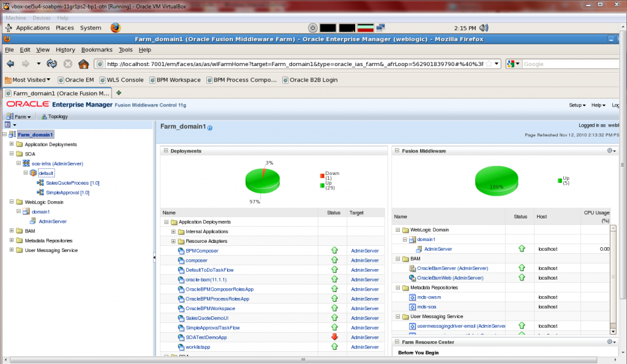Collapse the Deployments panel section

tap(165, 150)
